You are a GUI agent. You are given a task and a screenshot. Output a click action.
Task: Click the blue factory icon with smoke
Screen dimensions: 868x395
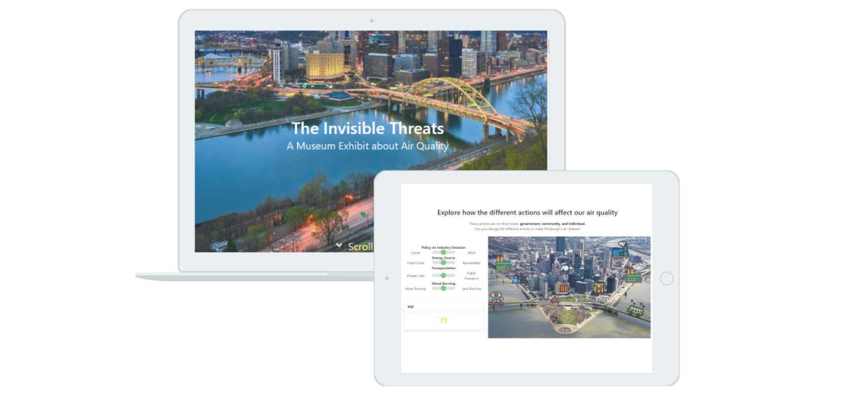click(x=620, y=249)
